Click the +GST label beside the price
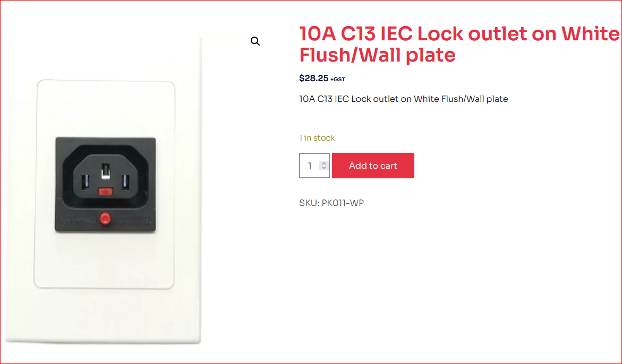Image resolution: width=622 pixels, height=364 pixels. [338, 80]
